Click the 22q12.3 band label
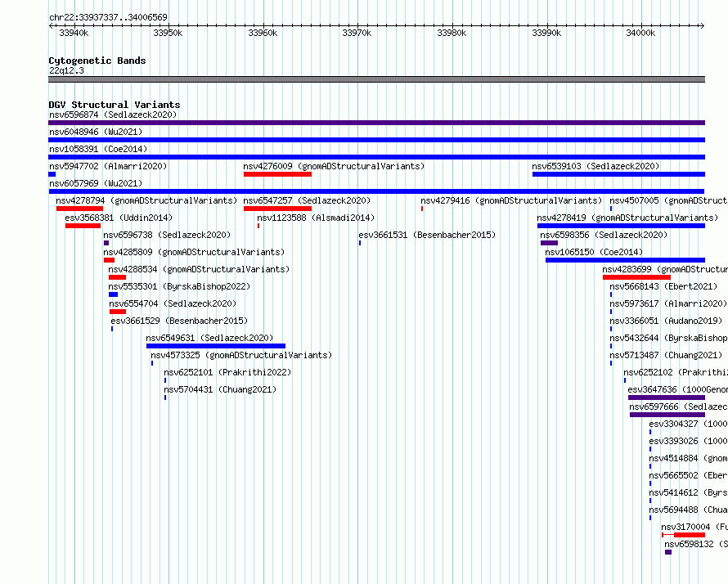The height and width of the screenshot is (584, 728). pos(66,70)
